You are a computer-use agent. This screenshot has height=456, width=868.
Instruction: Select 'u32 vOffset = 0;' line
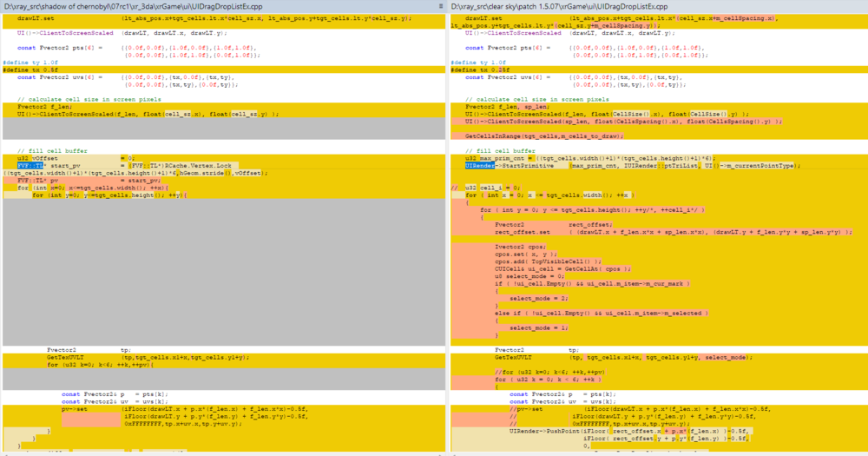click(224, 158)
